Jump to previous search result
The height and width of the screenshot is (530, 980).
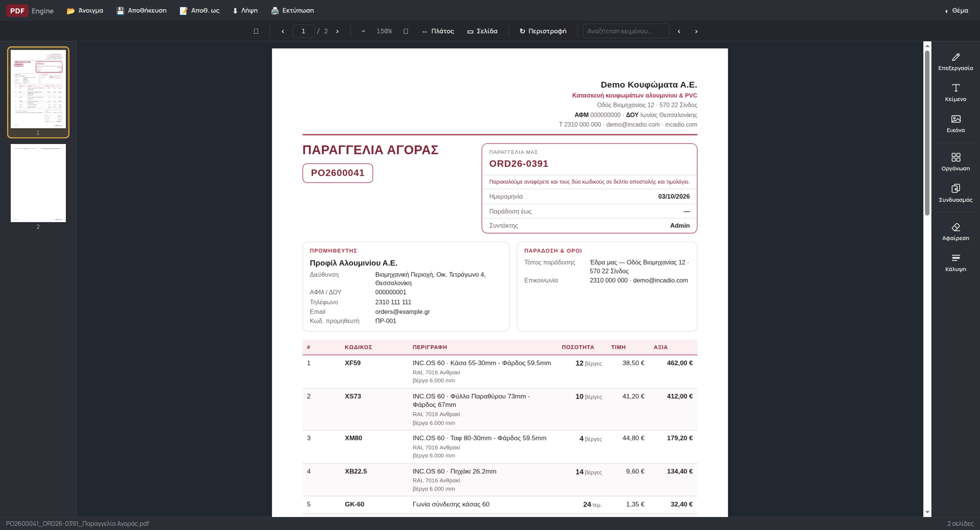point(679,31)
